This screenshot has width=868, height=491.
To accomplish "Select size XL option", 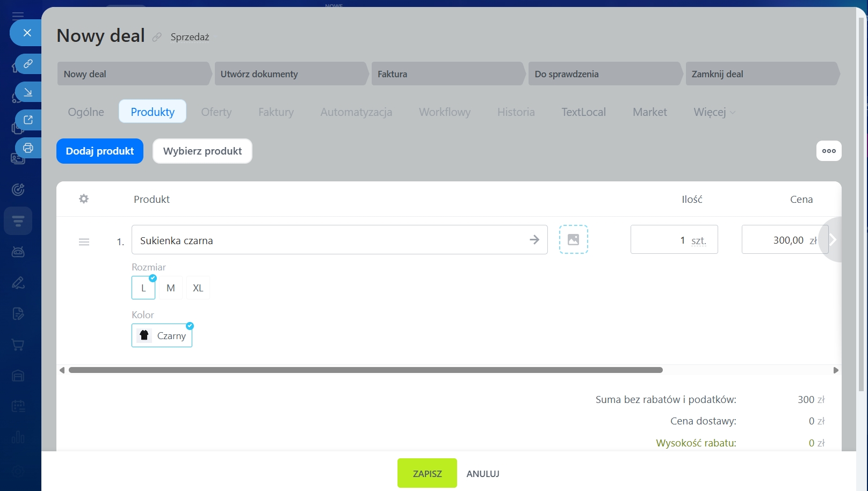I will coord(198,288).
